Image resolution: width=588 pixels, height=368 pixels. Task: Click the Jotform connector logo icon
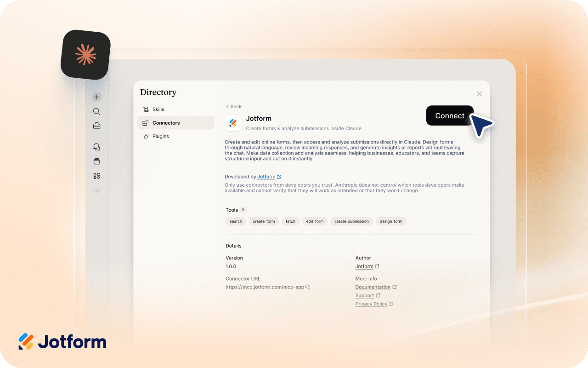233,123
